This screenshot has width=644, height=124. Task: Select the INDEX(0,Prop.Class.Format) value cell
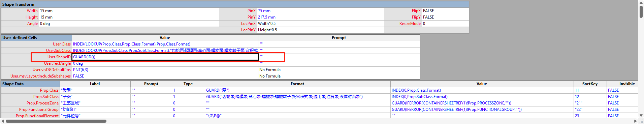pos(482,90)
